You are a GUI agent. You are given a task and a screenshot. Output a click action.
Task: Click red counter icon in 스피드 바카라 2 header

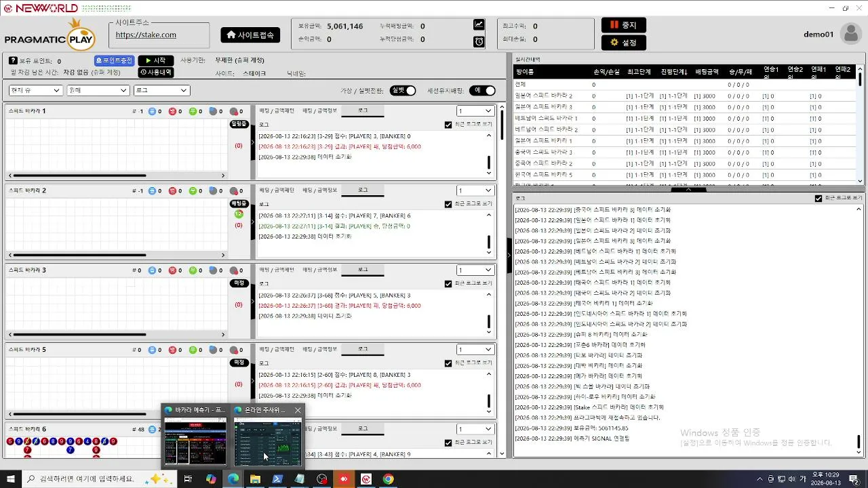(172, 191)
